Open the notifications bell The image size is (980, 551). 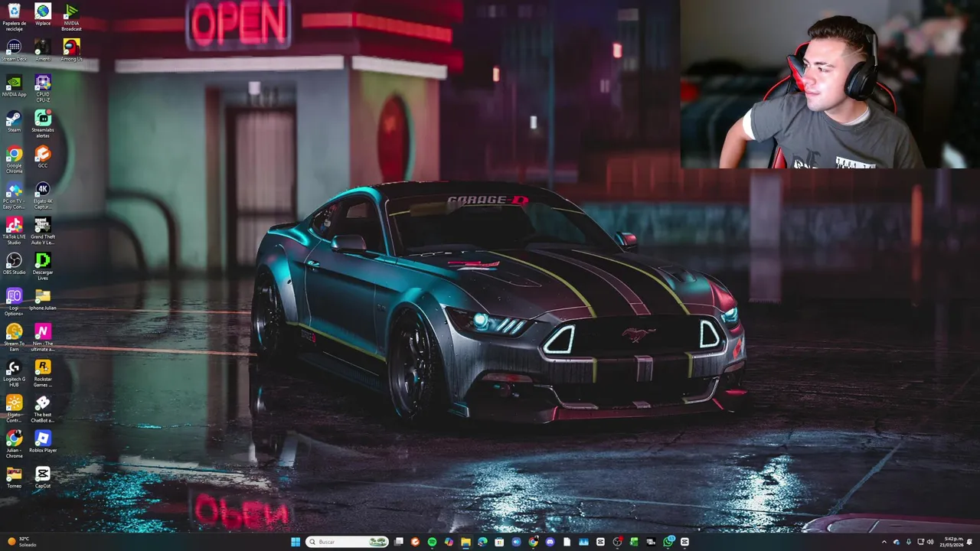tap(971, 542)
